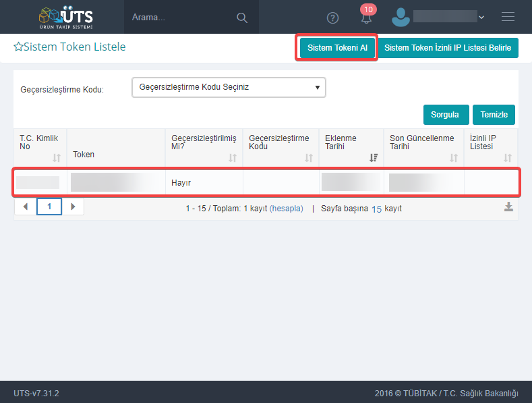Image resolution: width=532 pixels, height=403 pixels.
Task: Sort by Geçersizleştirilmiş Mi? column
Action: coord(233,158)
